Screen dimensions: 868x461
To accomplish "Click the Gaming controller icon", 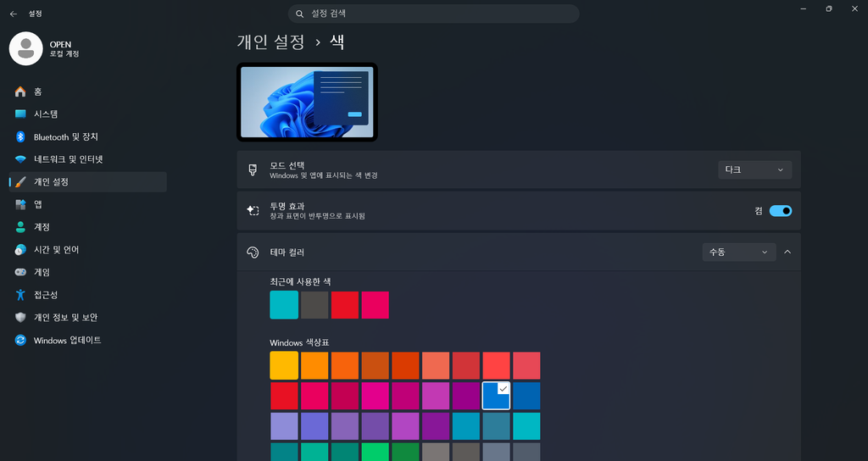I will click(20, 272).
